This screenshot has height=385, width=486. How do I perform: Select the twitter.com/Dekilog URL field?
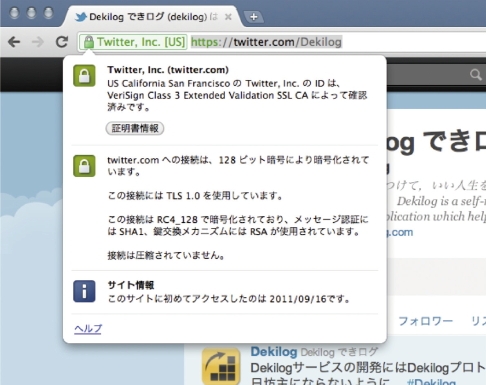[x=266, y=42]
